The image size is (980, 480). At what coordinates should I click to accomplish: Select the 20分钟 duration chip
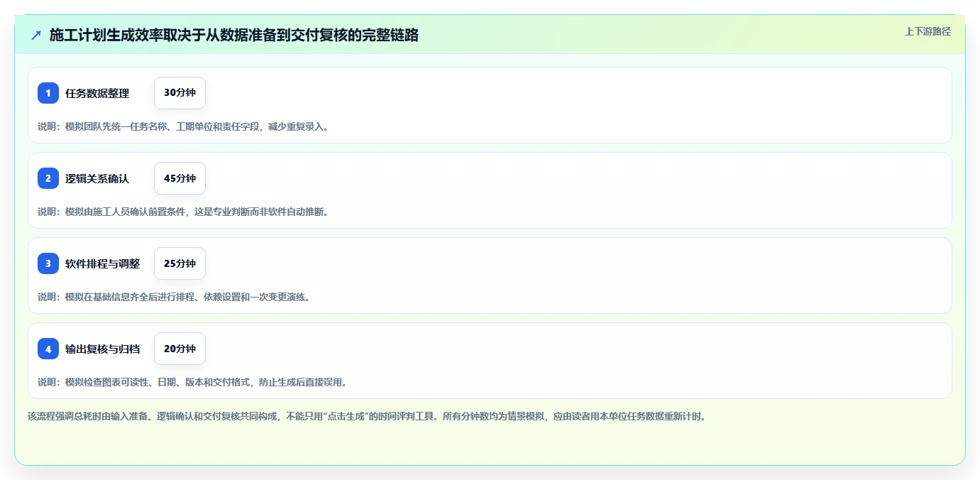(180, 349)
